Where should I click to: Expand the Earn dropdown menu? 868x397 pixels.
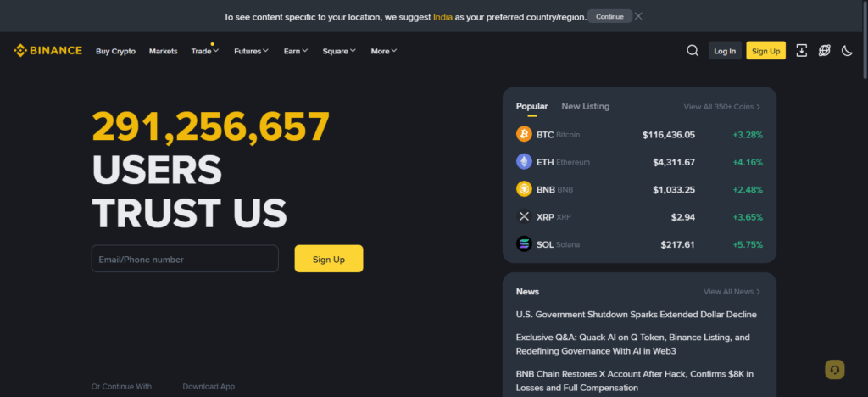coord(295,51)
